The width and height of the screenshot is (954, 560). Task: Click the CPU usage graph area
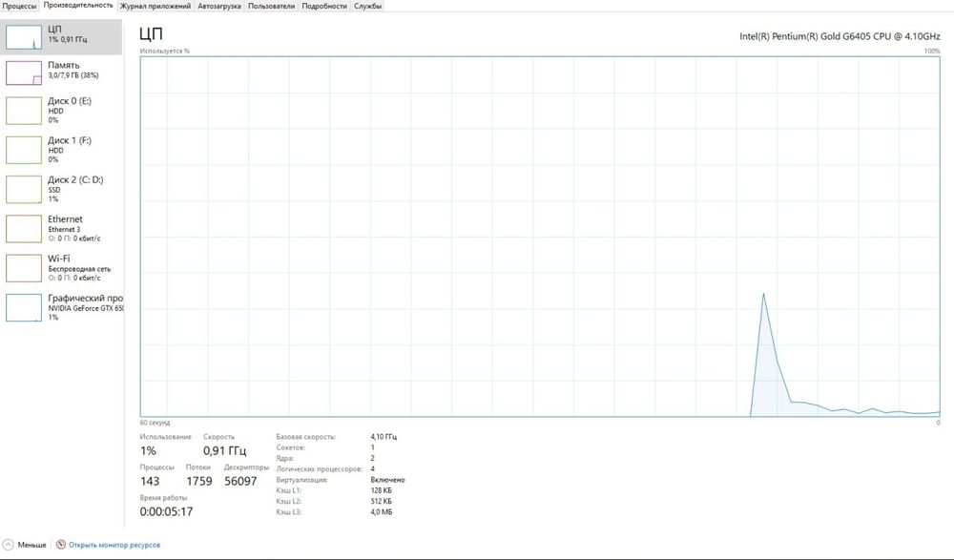pyautogui.click(x=540, y=237)
